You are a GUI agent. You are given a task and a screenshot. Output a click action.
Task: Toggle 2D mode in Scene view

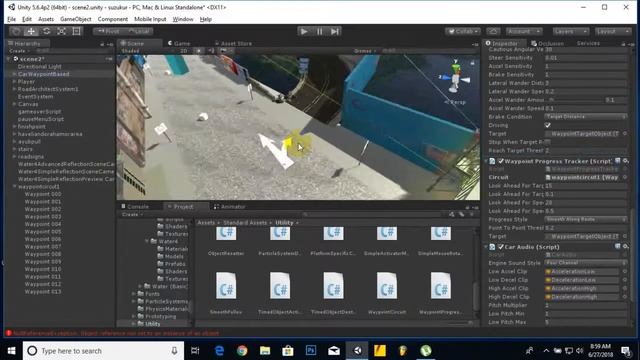pyautogui.click(x=184, y=51)
